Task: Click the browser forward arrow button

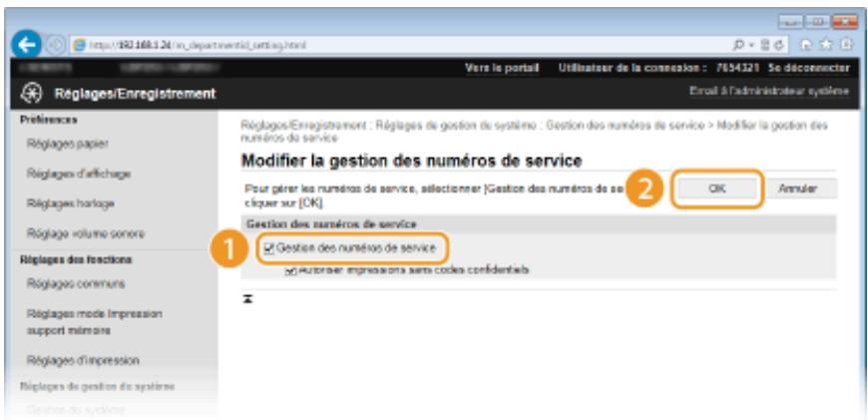Action: (x=58, y=45)
